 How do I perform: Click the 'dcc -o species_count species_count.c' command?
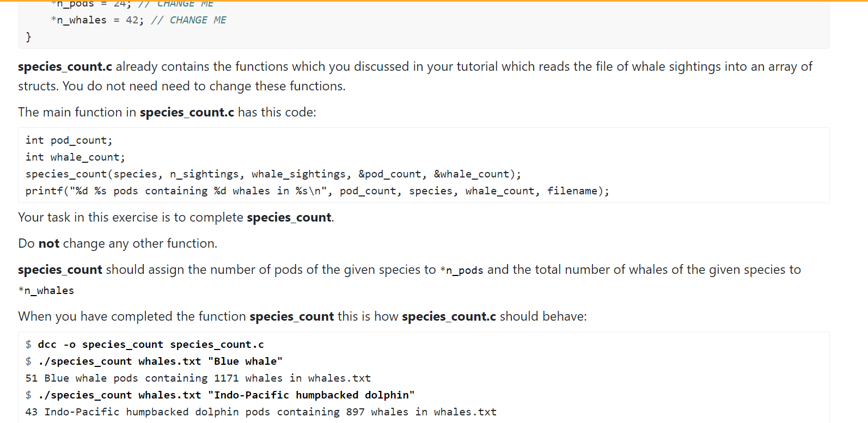point(151,345)
